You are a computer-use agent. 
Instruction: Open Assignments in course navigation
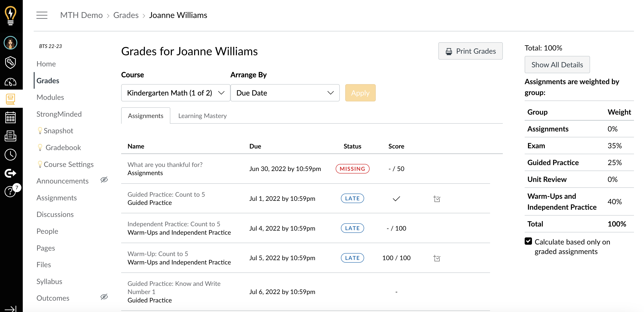[x=56, y=198]
